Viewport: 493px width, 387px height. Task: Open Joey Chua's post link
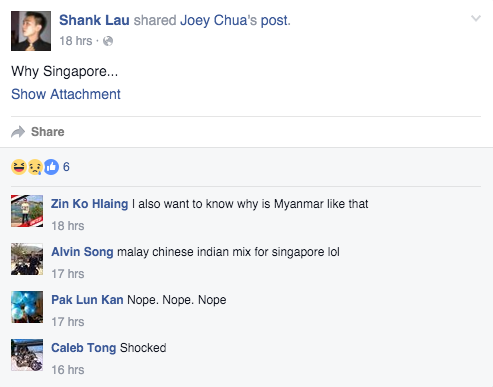pos(235,21)
